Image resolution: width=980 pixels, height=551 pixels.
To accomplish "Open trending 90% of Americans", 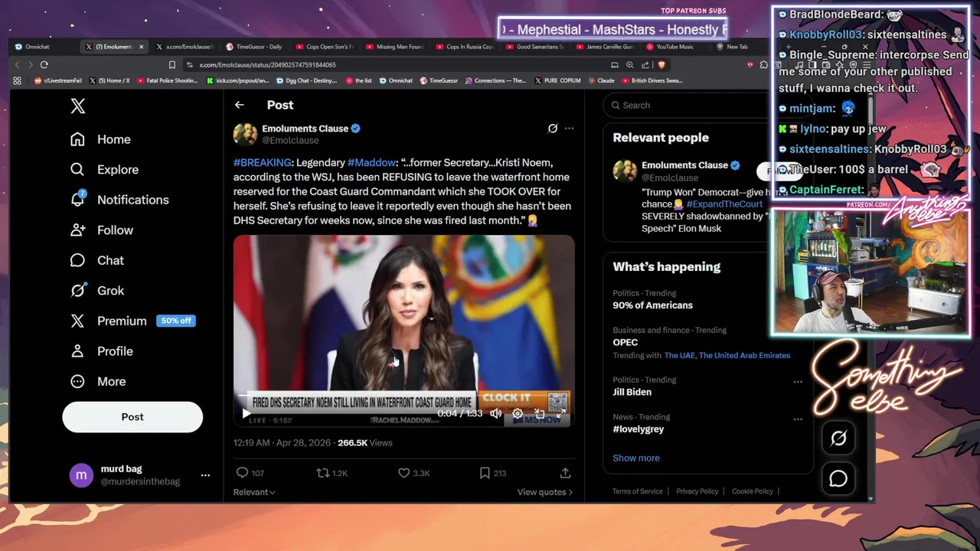I will 652,305.
